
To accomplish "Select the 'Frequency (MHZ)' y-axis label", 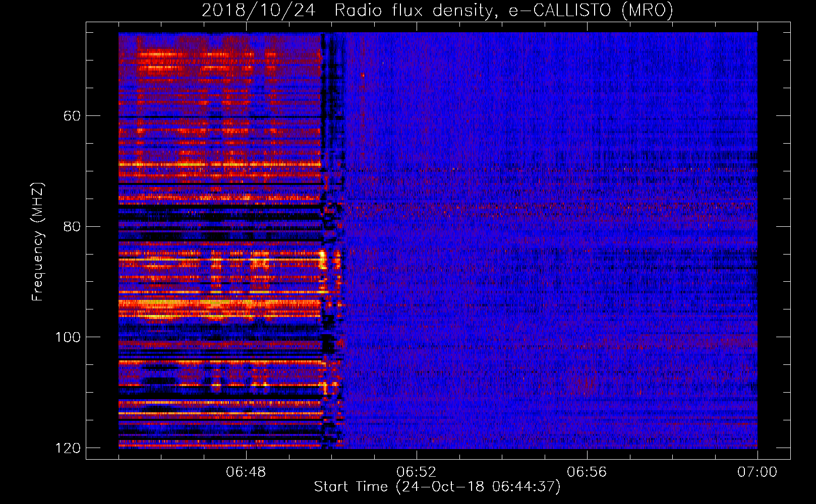I will [37, 242].
